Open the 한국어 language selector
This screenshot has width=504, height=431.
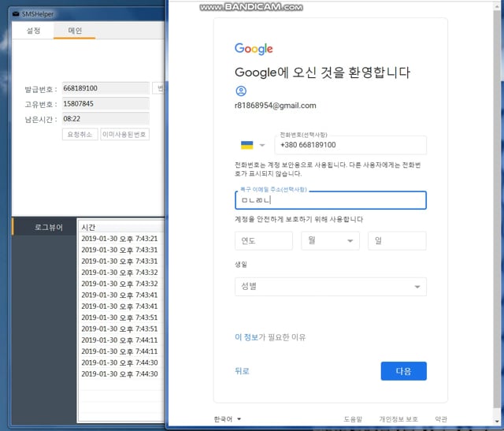coord(228,418)
